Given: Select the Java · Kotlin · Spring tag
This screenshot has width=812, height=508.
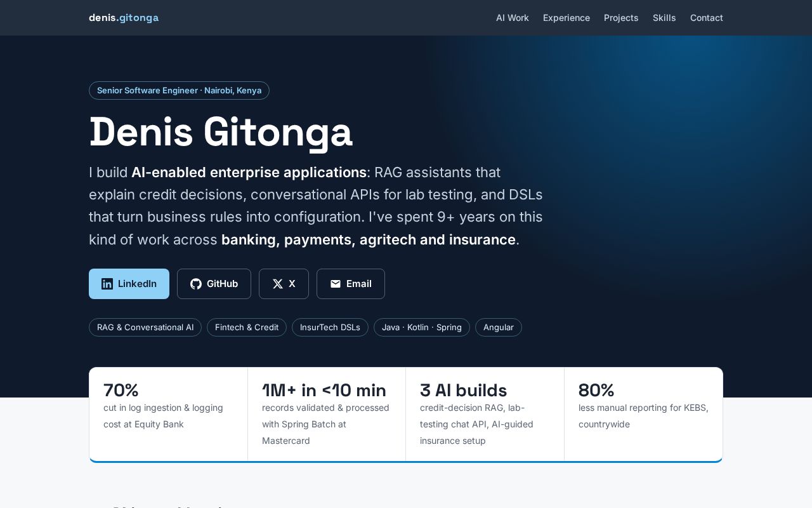Looking at the screenshot, I should coord(422,327).
